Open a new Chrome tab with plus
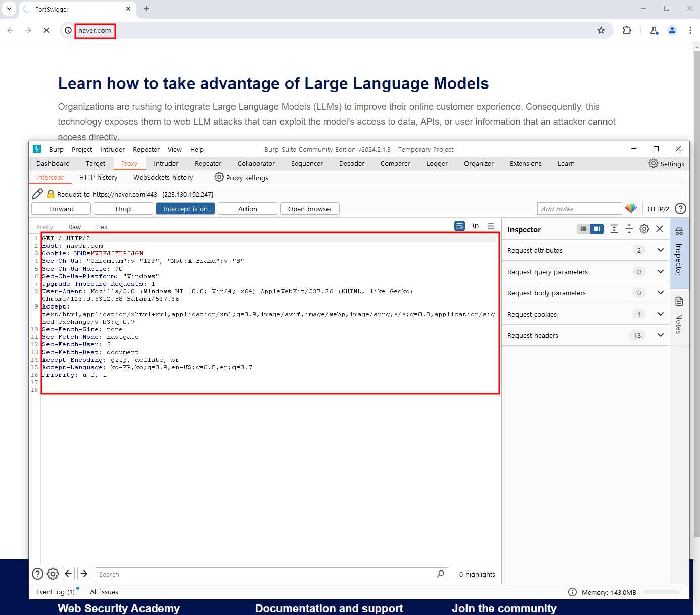700x615 pixels. [x=147, y=9]
